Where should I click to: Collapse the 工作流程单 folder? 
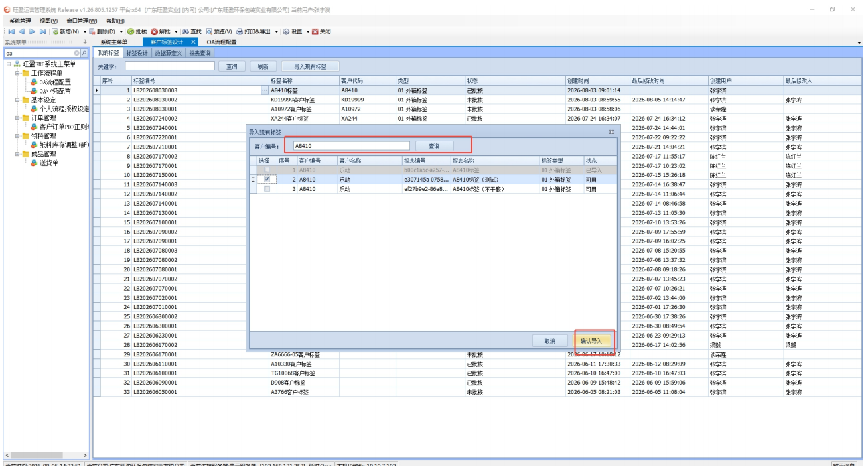17,73
